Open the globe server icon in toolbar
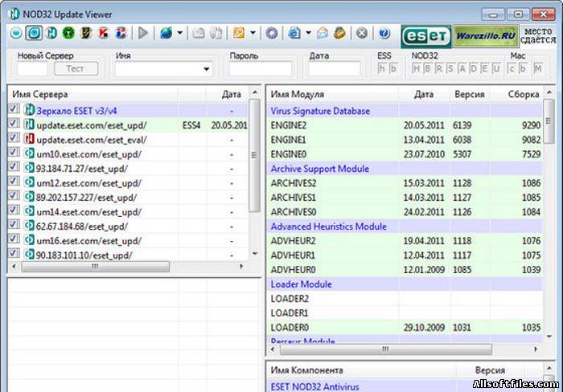563x392 pixels. pyautogui.click(x=166, y=33)
